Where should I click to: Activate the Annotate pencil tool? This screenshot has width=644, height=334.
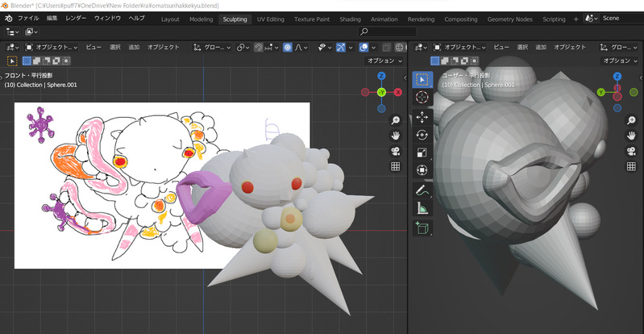(x=422, y=191)
